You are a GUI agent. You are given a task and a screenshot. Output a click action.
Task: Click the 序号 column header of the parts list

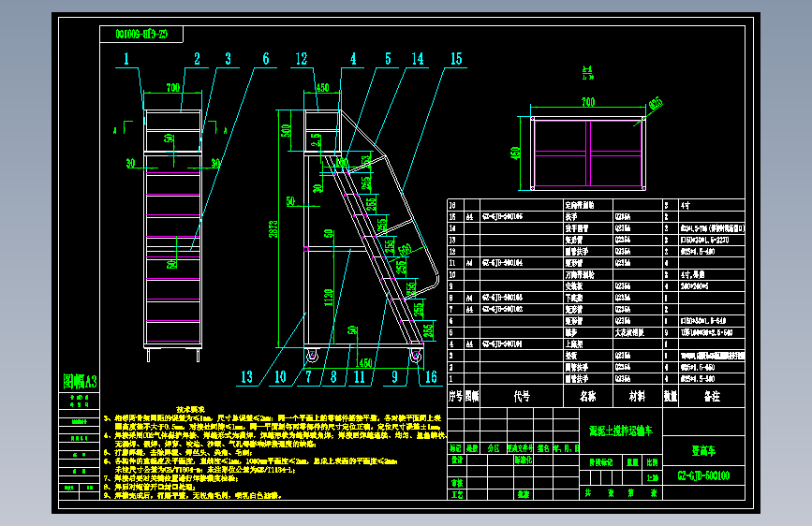point(455,396)
